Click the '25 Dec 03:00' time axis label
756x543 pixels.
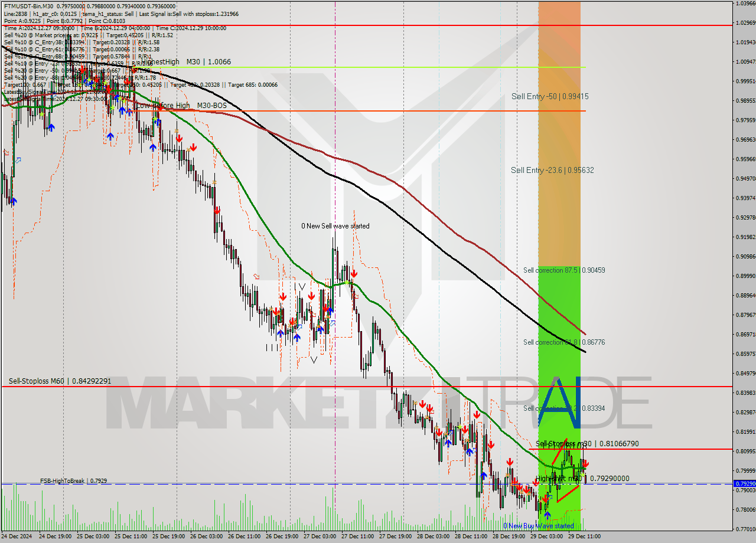tap(93, 537)
